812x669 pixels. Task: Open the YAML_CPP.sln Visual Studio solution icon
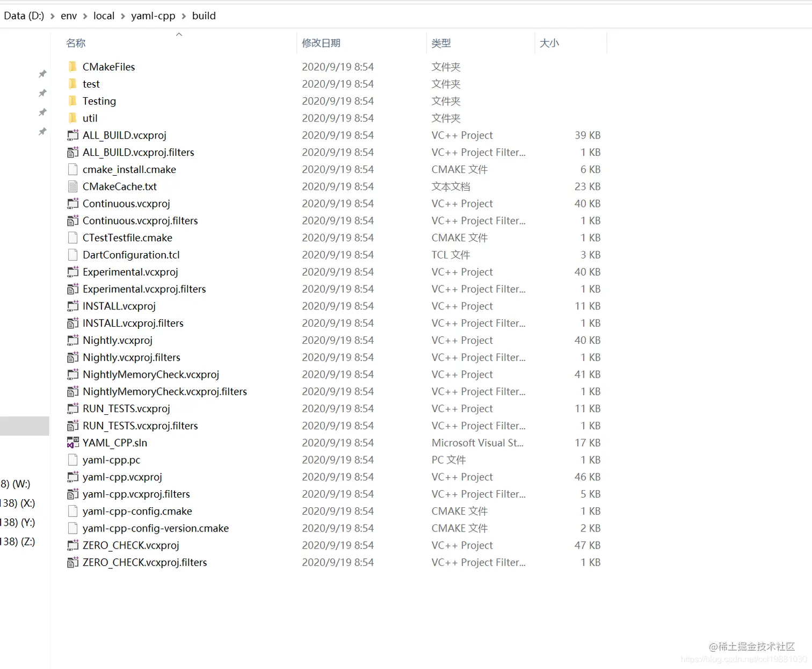point(73,443)
